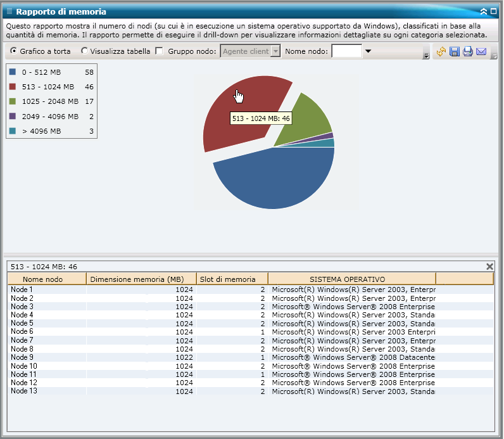
Task: Click the blue 0 - 512 MB legend swatch
Action: pos(13,72)
